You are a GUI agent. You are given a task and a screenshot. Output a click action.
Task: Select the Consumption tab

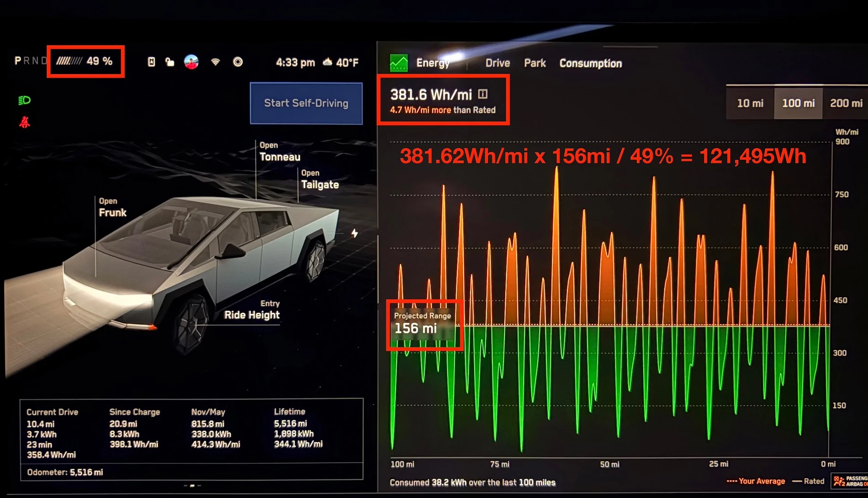click(x=591, y=63)
